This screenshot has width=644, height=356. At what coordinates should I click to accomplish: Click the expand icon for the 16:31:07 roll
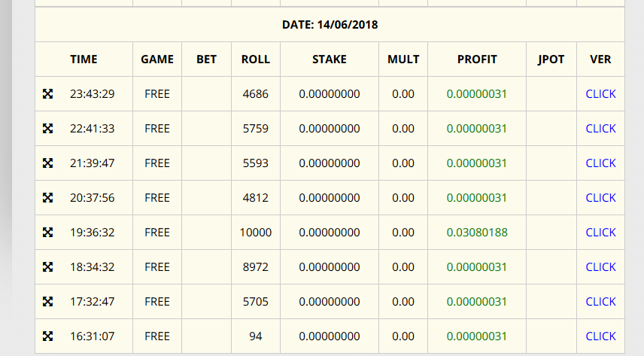coord(47,336)
